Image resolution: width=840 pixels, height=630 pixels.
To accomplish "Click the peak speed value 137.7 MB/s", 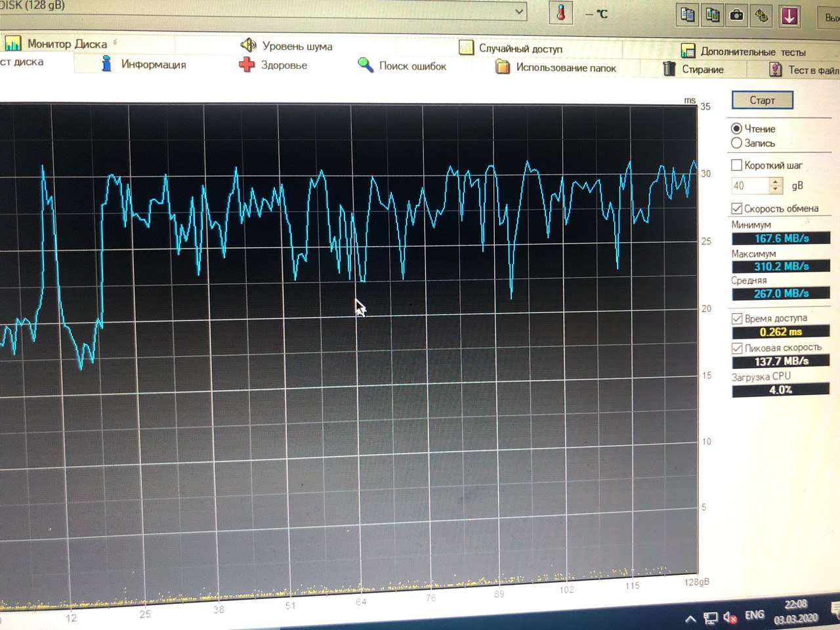I will pos(781,361).
